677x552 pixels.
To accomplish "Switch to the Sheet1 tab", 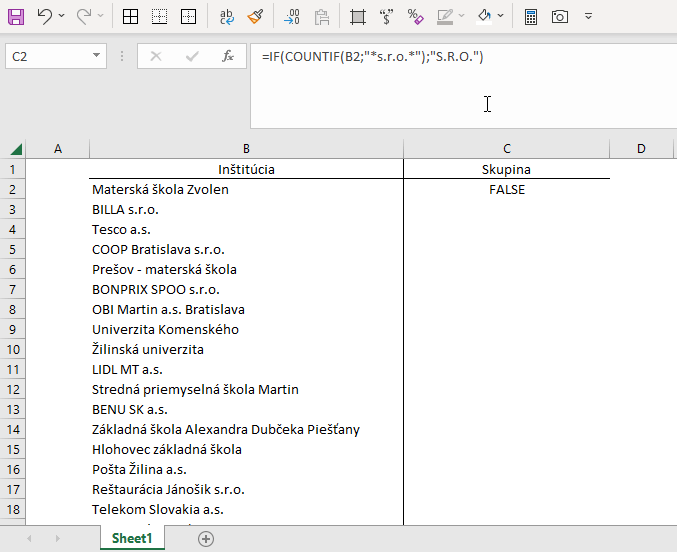I will pos(132,538).
